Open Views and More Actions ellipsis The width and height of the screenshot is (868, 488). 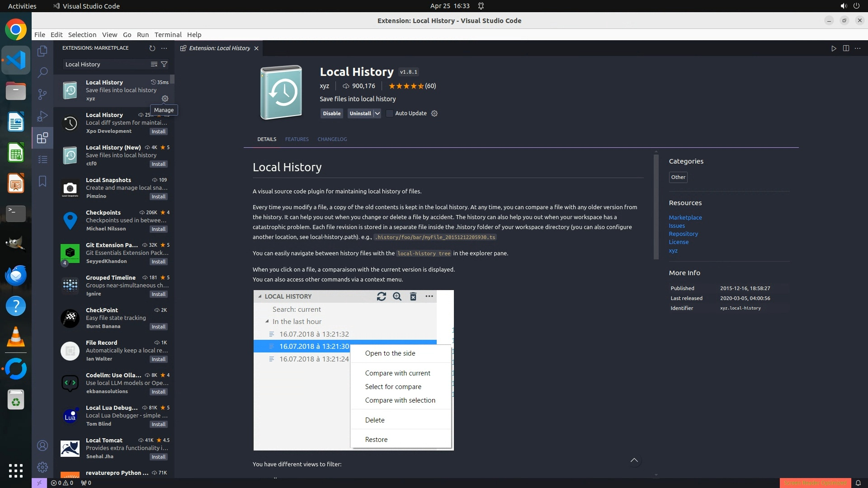click(164, 48)
